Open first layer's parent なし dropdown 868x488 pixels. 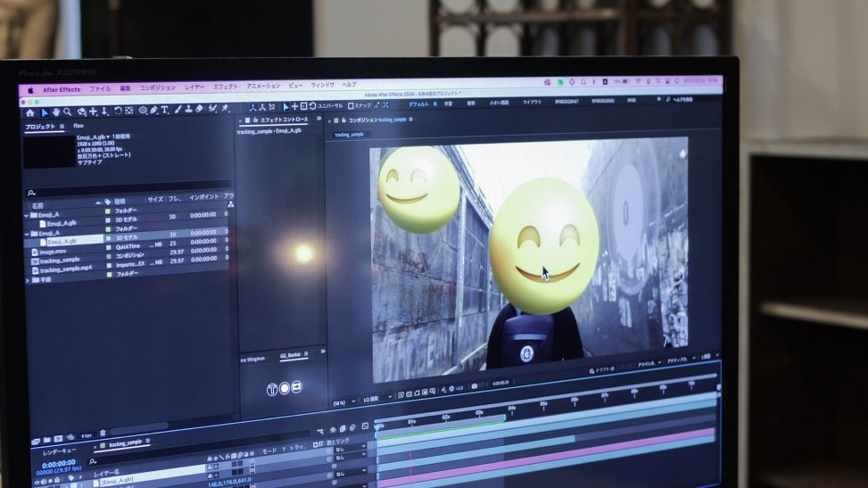pos(350,450)
